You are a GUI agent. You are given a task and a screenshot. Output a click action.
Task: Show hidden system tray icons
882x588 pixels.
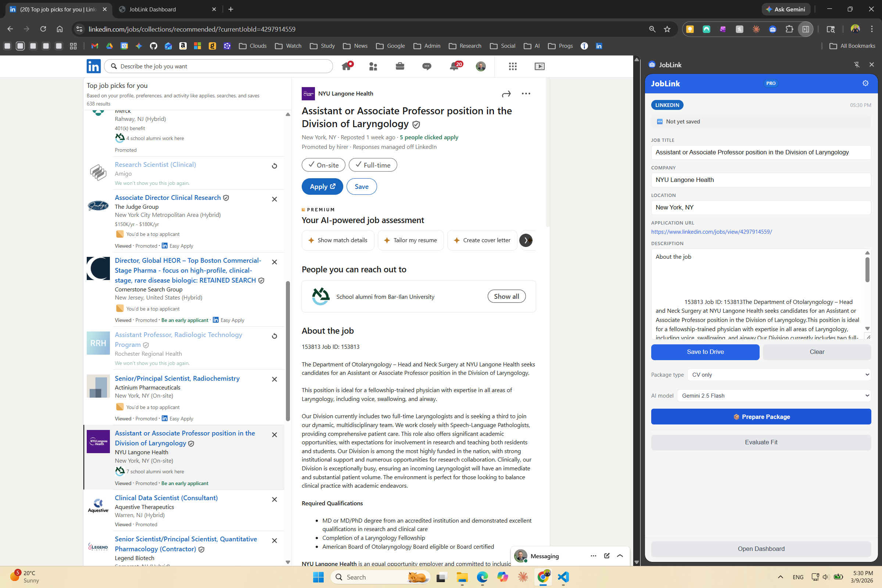click(x=780, y=577)
